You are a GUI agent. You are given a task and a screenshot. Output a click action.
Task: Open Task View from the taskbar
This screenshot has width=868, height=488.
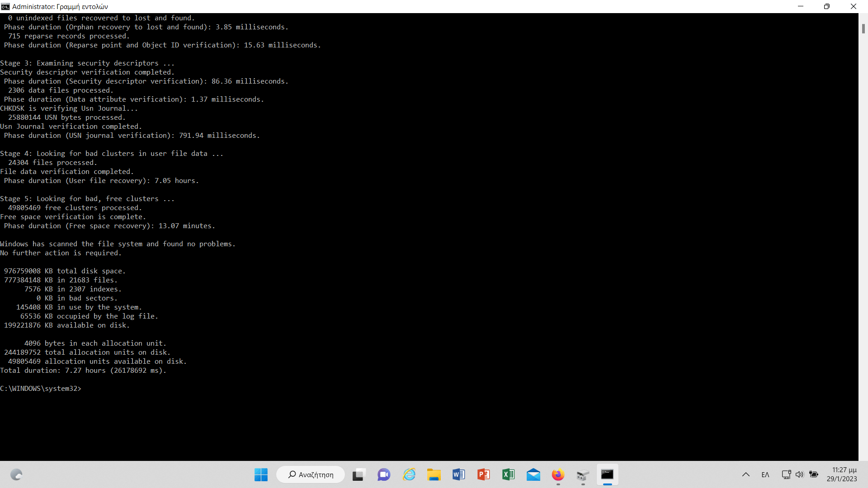click(x=359, y=474)
